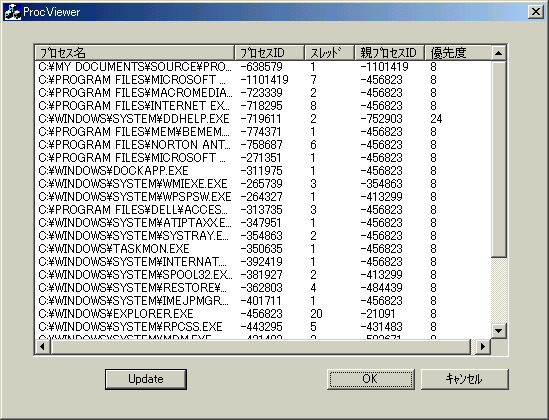Click thread count 20
Image resolution: width=549 pixels, height=420 pixels.
point(316,314)
